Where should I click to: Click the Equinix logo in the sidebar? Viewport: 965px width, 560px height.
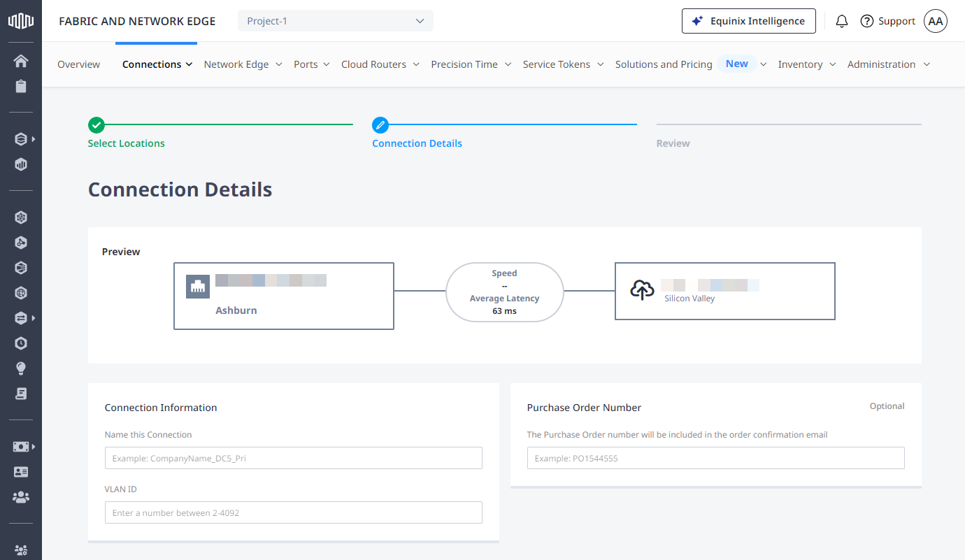click(x=21, y=21)
